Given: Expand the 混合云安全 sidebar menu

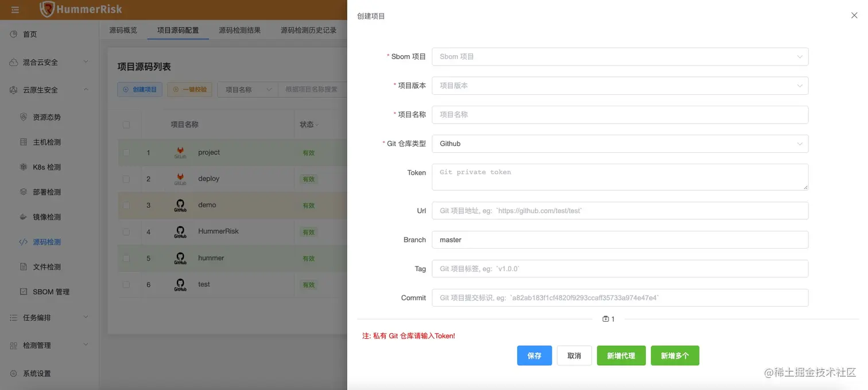Looking at the screenshot, I should 49,62.
